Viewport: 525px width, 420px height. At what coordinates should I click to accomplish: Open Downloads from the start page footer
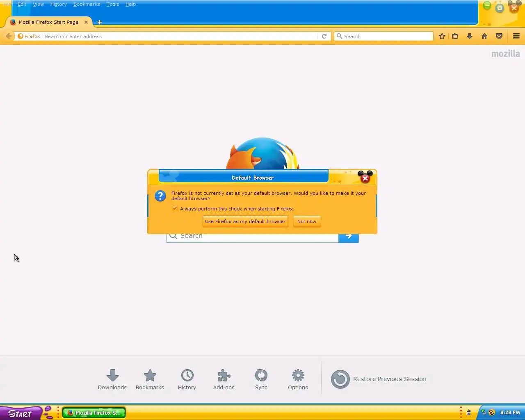[112, 379]
